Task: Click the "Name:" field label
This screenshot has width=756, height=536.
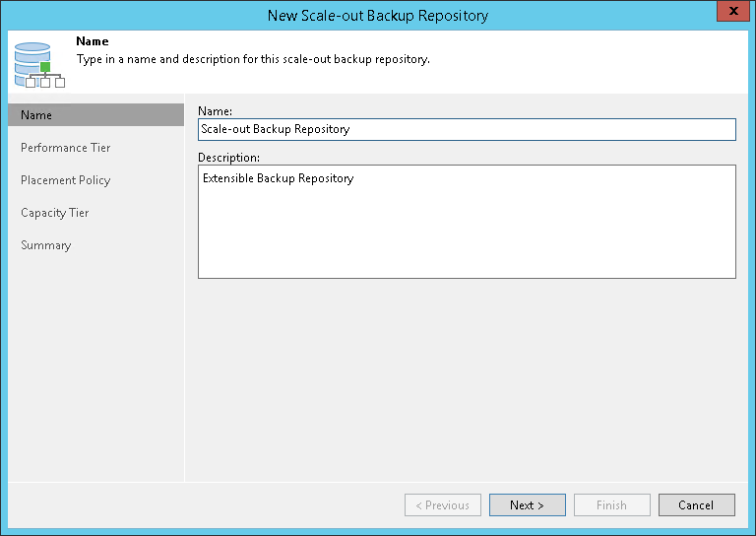Action: [x=215, y=112]
